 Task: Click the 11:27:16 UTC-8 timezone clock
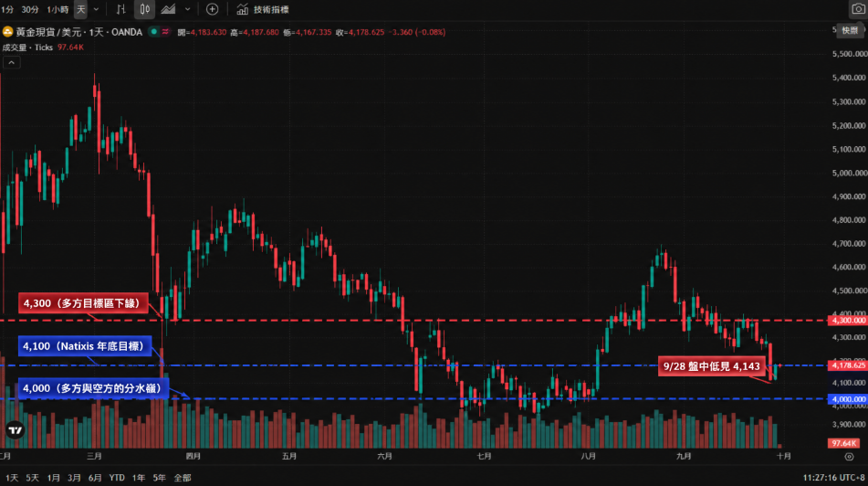[x=833, y=478]
